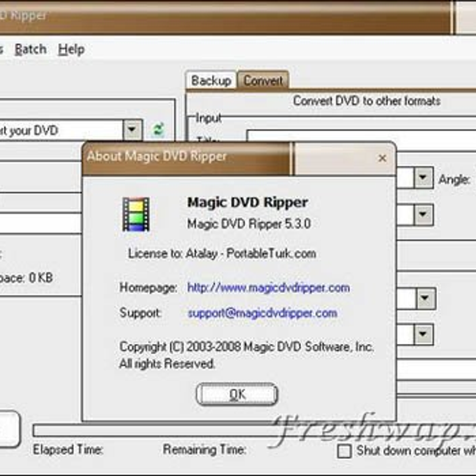The width and height of the screenshot is (476, 476).
Task: Click the 'Convert DVD to other formats' heading
Action: (x=367, y=101)
